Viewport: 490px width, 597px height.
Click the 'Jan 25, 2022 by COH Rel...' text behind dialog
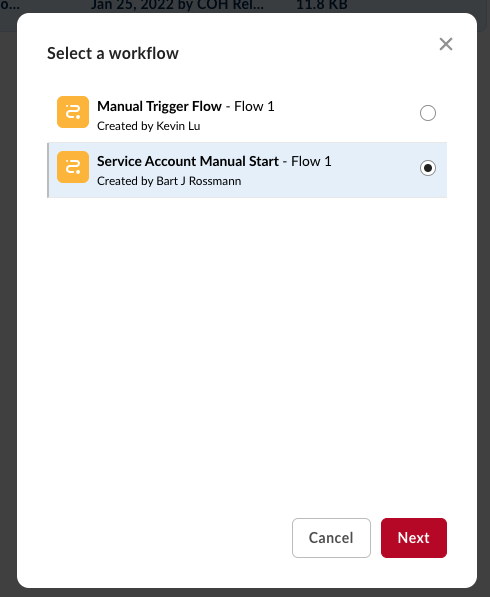click(177, 5)
